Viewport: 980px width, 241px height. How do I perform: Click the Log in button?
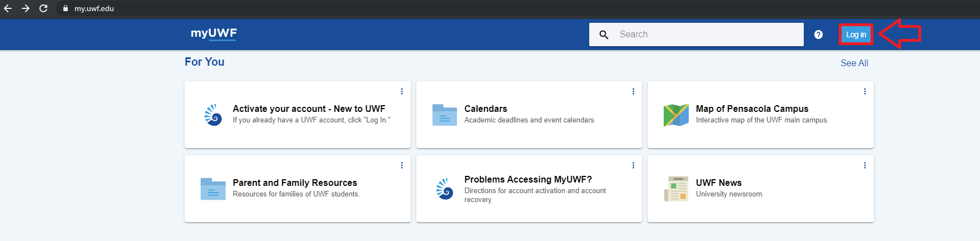coord(856,35)
